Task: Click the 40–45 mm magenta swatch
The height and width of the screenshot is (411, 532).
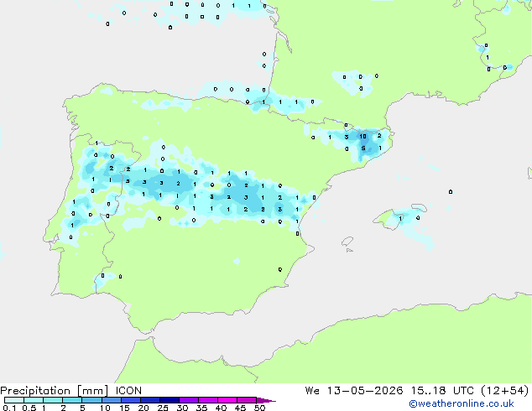Action: coord(227,400)
